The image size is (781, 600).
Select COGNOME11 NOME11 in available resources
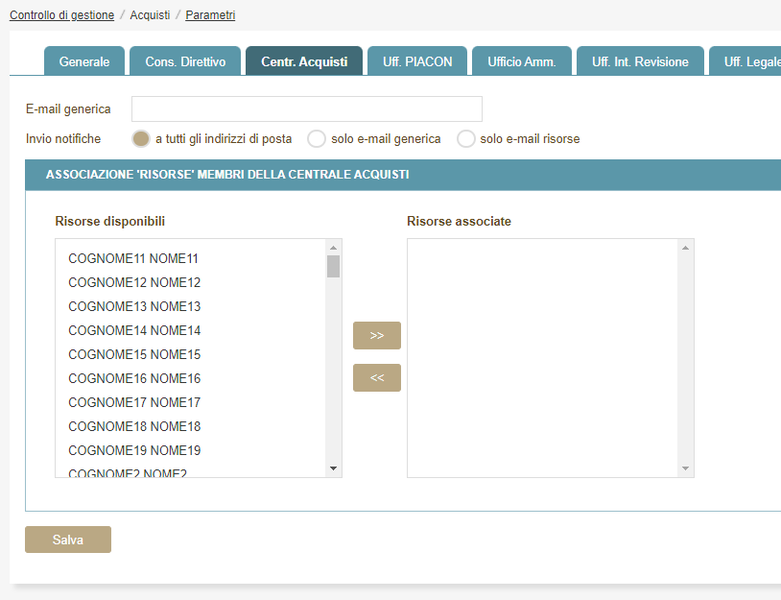[133, 259]
